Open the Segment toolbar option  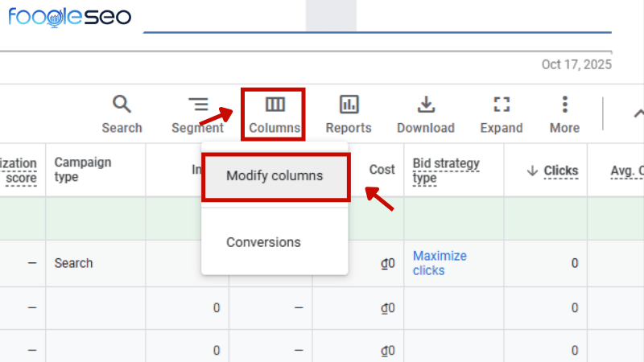pyautogui.click(x=197, y=114)
